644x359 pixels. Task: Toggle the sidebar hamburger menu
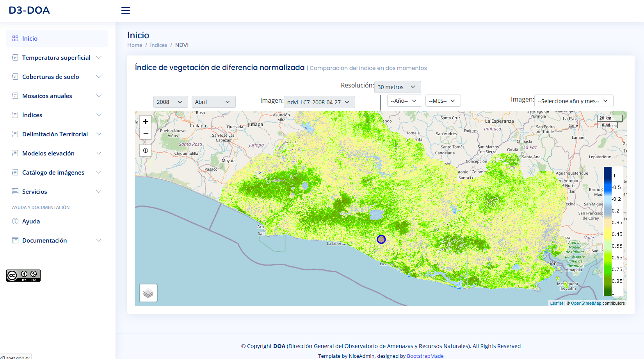tap(126, 11)
